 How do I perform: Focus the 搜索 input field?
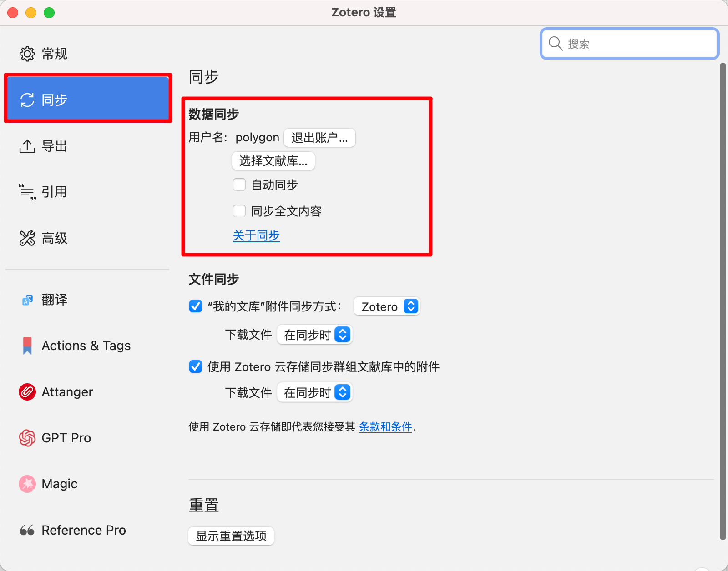(x=630, y=44)
